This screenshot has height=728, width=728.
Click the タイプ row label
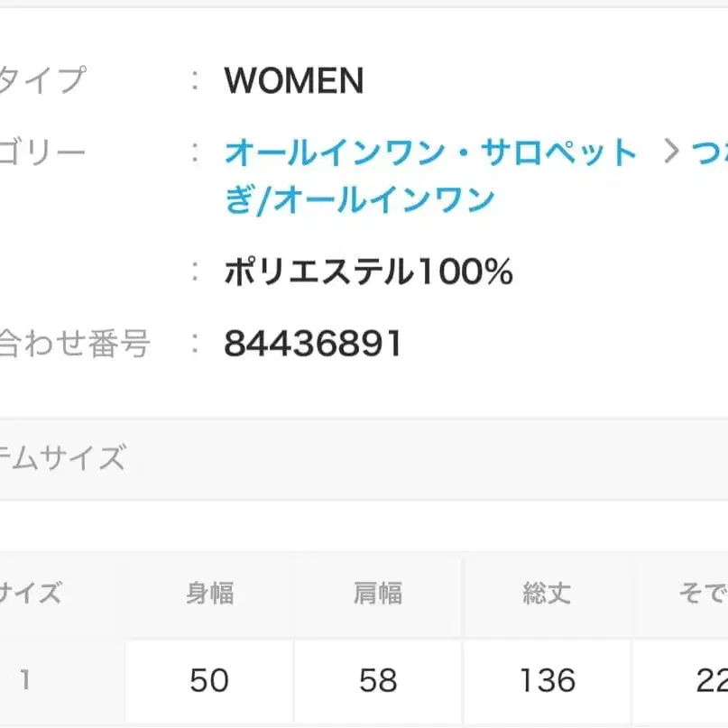pyautogui.click(x=41, y=81)
